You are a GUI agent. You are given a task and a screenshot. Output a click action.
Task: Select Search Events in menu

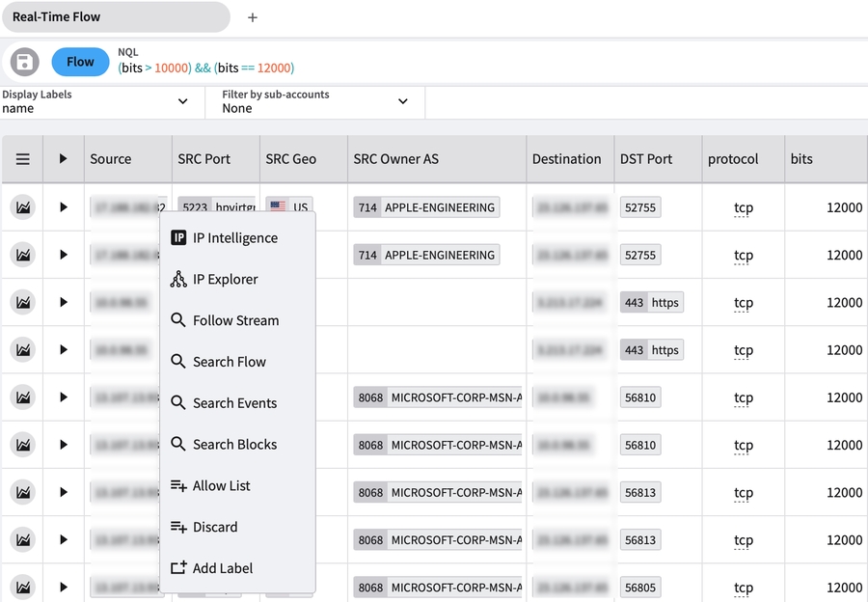[x=234, y=403]
